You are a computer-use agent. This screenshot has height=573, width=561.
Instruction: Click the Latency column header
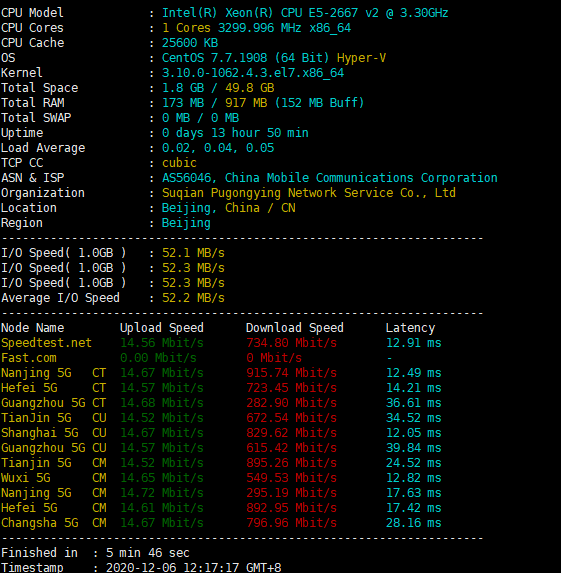(410, 327)
